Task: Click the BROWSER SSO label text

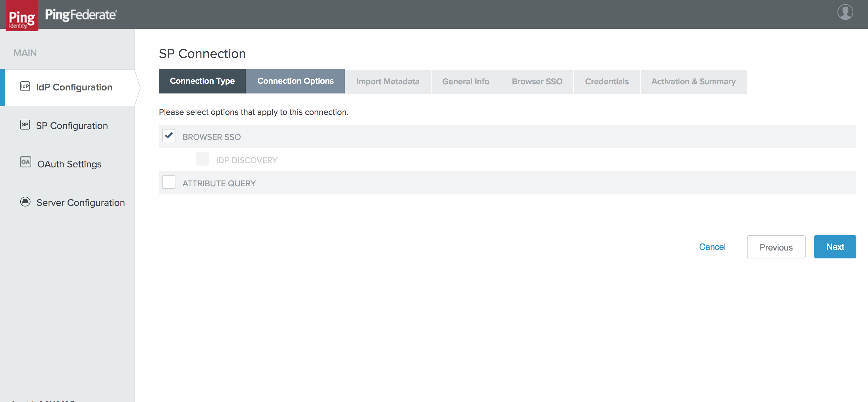Action: click(211, 137)
